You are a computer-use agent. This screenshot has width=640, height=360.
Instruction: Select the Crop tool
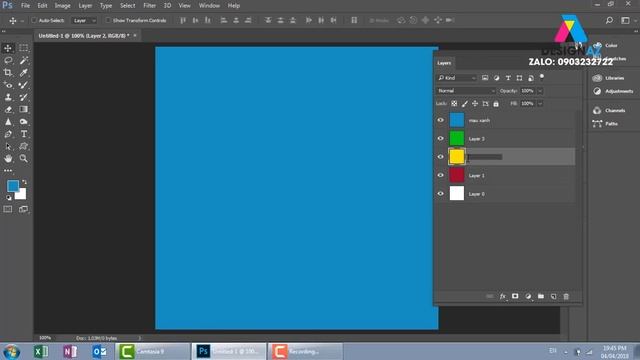[x=8, y=73]
